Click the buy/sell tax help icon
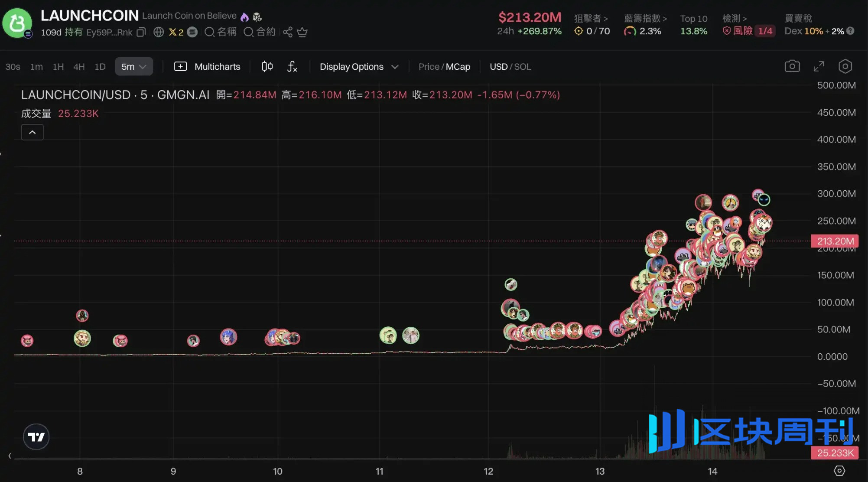The image size is (868, 482). pos(850,31)
